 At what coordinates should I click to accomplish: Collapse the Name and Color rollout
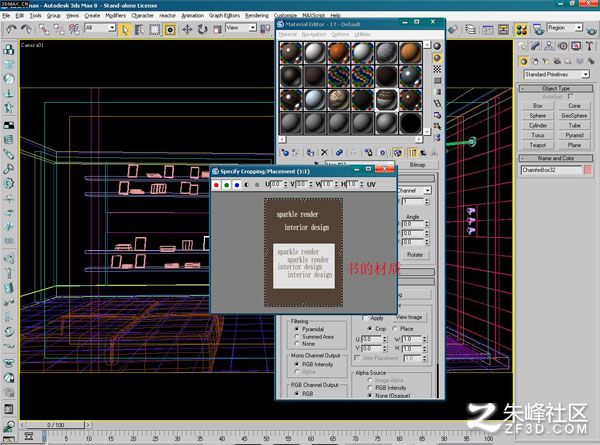(556, 158)
